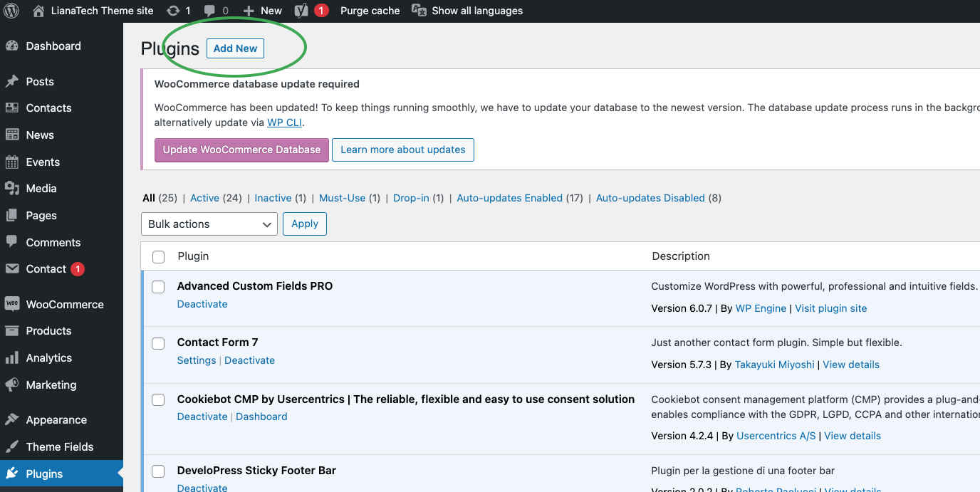The image size is (980, 492).
Task: Check the DeveloPress Sticky Footer Bar checkbox
Action: 158,471
